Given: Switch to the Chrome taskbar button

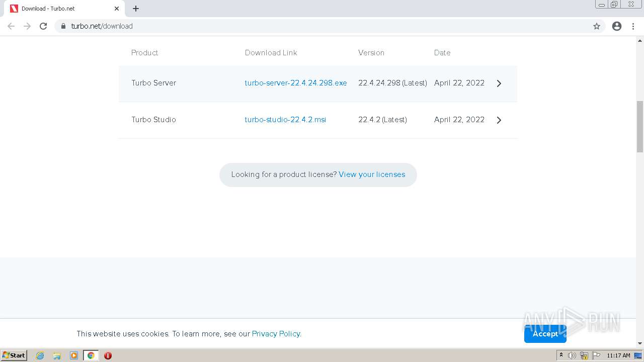Looking at the screenshot, I should [91, 355].
